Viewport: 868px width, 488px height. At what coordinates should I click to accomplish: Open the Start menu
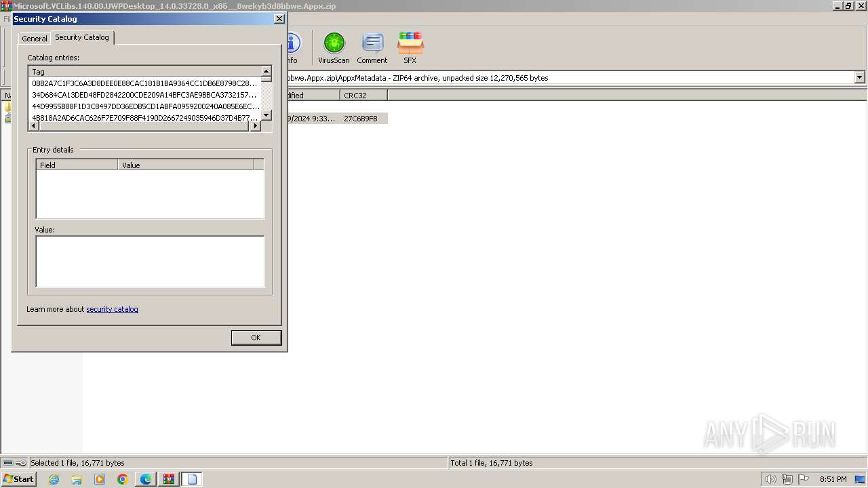[18, 479]
